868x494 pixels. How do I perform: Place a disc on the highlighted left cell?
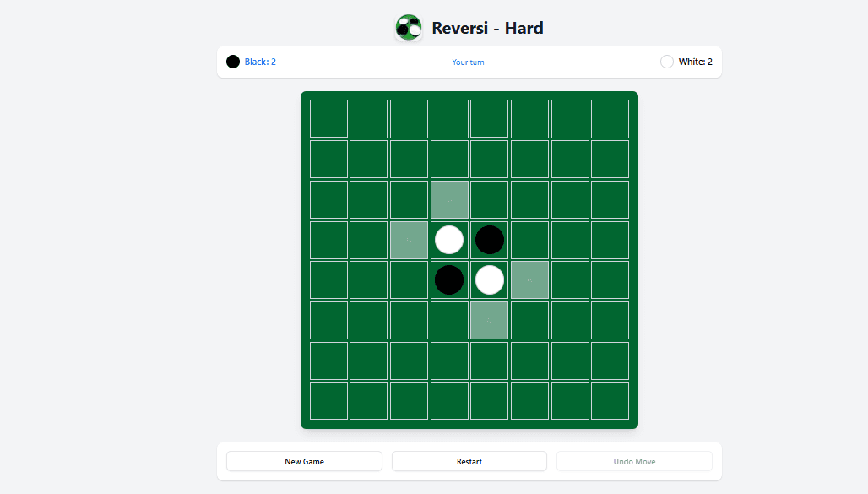pyautogui.click(x=409, y=240)
